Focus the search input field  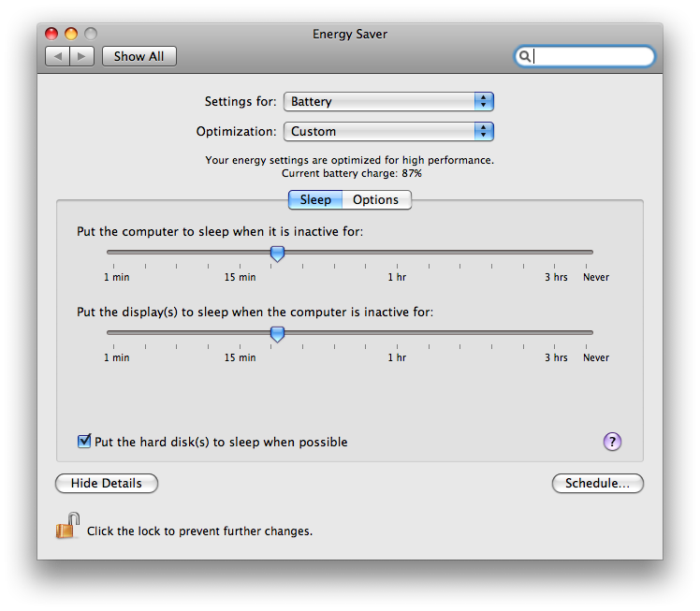click(x=591, y=56)
